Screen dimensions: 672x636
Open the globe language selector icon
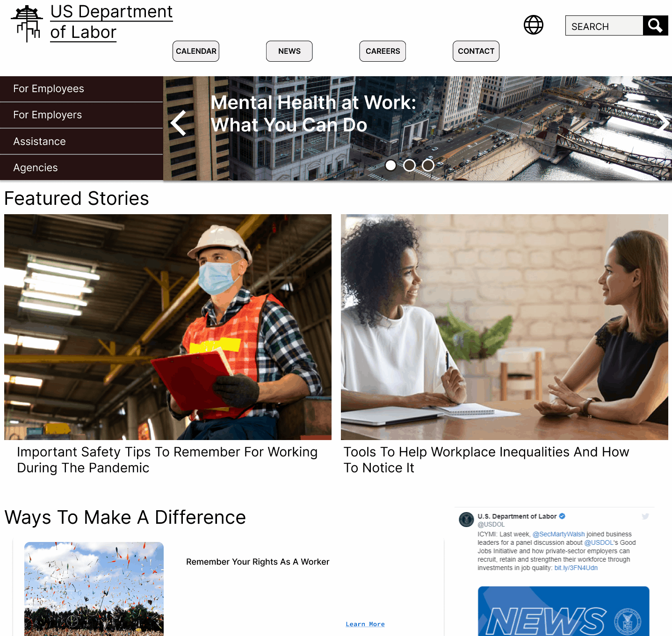pos(534,25)
